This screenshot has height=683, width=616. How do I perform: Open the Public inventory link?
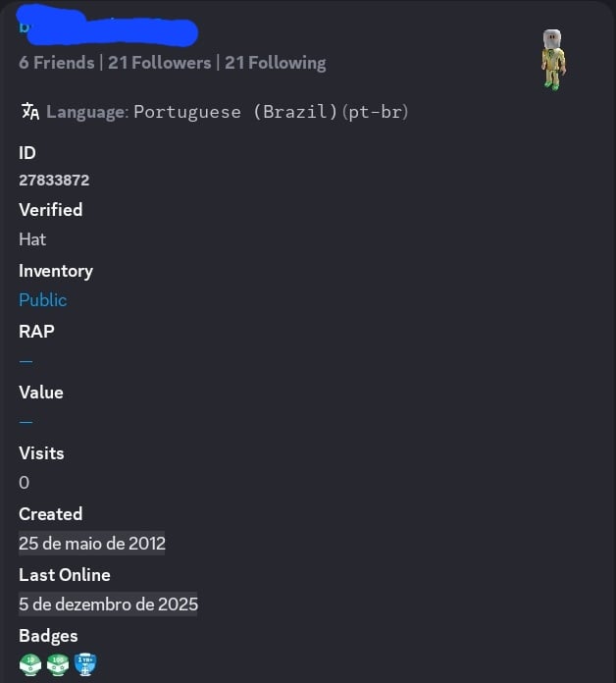tap(43, 300)
